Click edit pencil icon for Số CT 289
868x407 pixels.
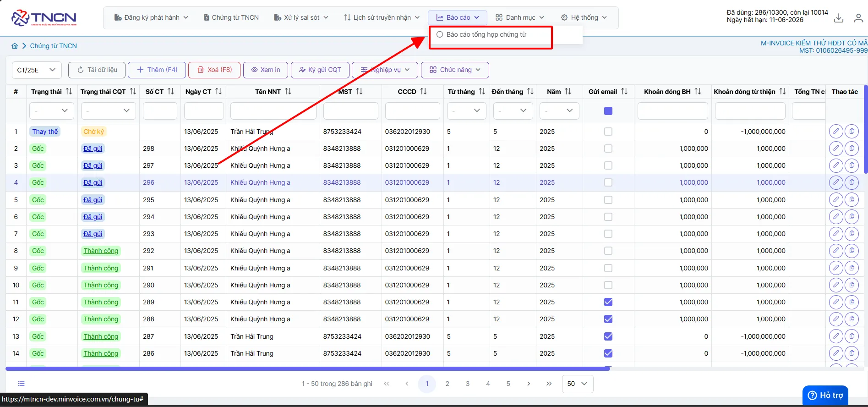836,302
